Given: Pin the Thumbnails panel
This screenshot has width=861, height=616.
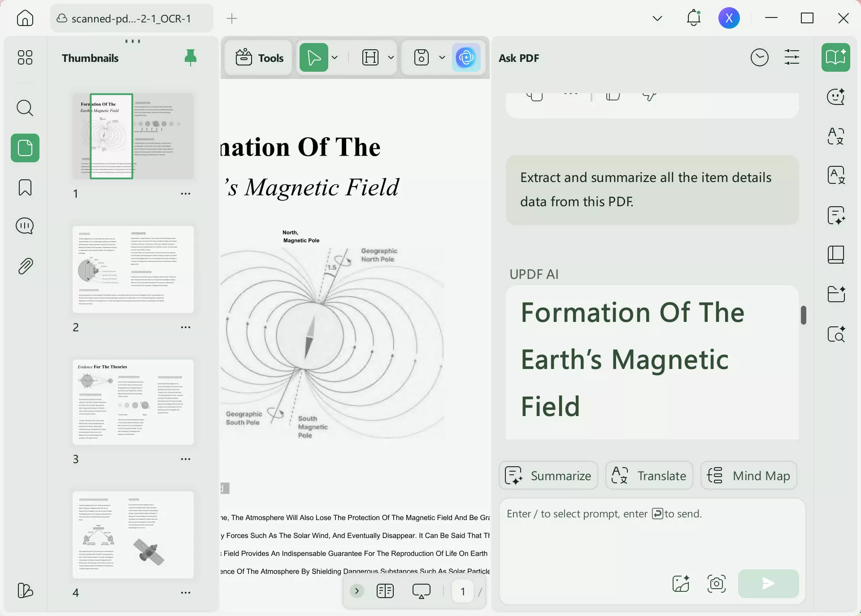Looking at the screenshot, I should click(x=190, y=57).
